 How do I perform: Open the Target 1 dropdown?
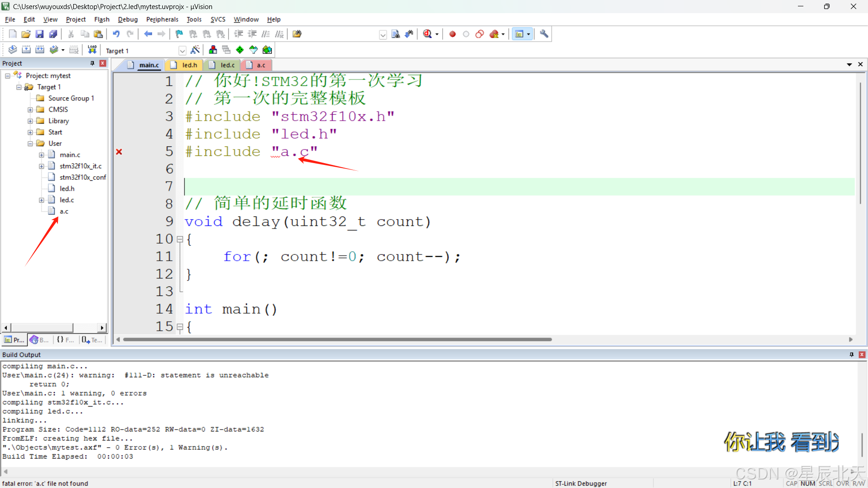click(x=182, y=51)
